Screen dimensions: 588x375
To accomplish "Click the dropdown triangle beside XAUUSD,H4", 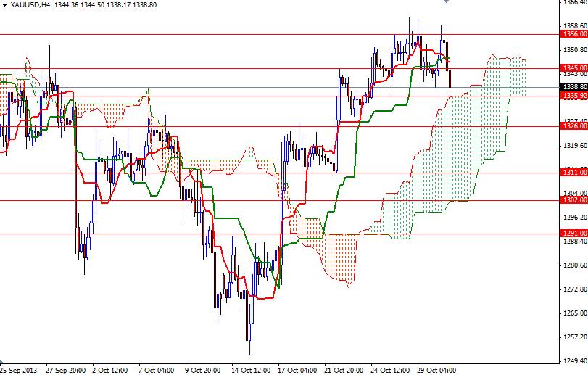I will (4, 4).
